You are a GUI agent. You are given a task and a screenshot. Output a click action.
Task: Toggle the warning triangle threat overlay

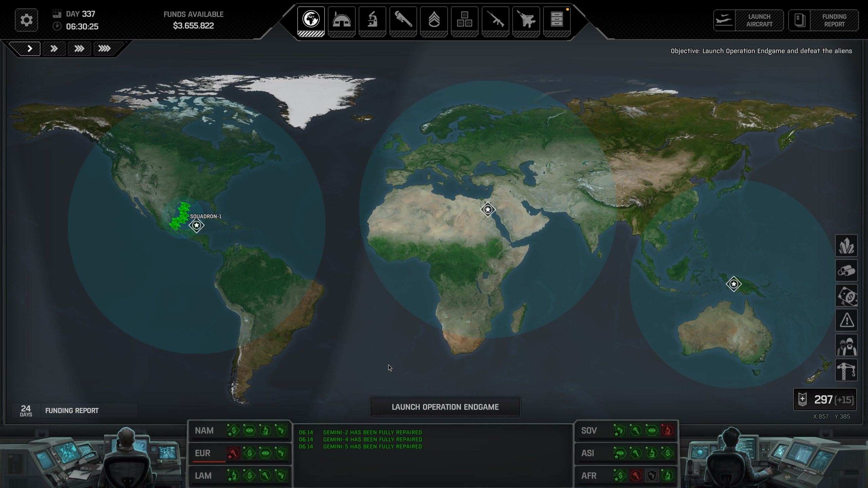(846, 320)
